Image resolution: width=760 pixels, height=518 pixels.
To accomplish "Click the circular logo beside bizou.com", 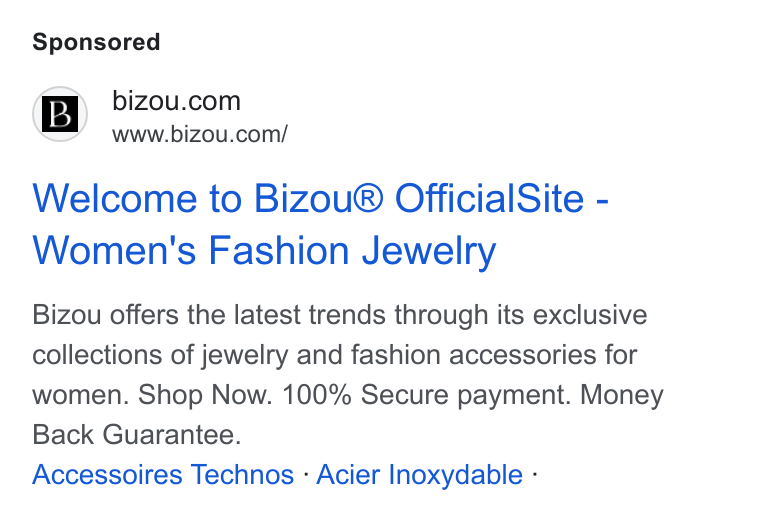I will tap(60, 114).
